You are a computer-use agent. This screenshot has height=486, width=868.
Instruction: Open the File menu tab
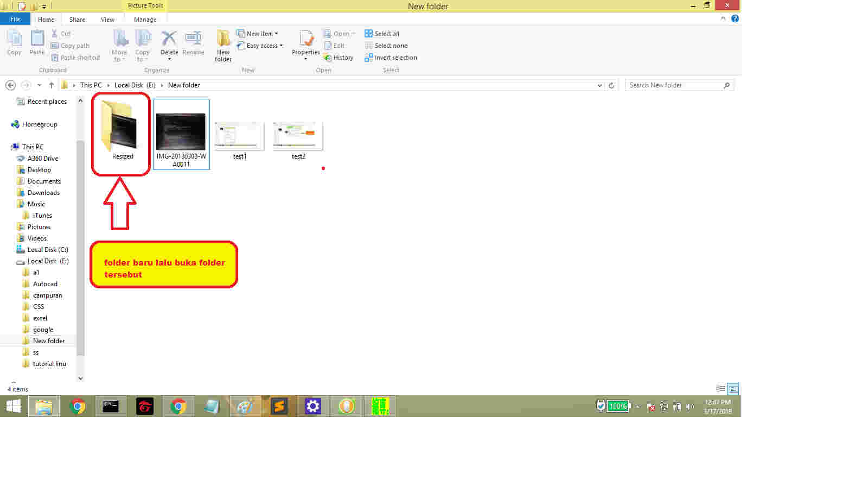point(15,19)
